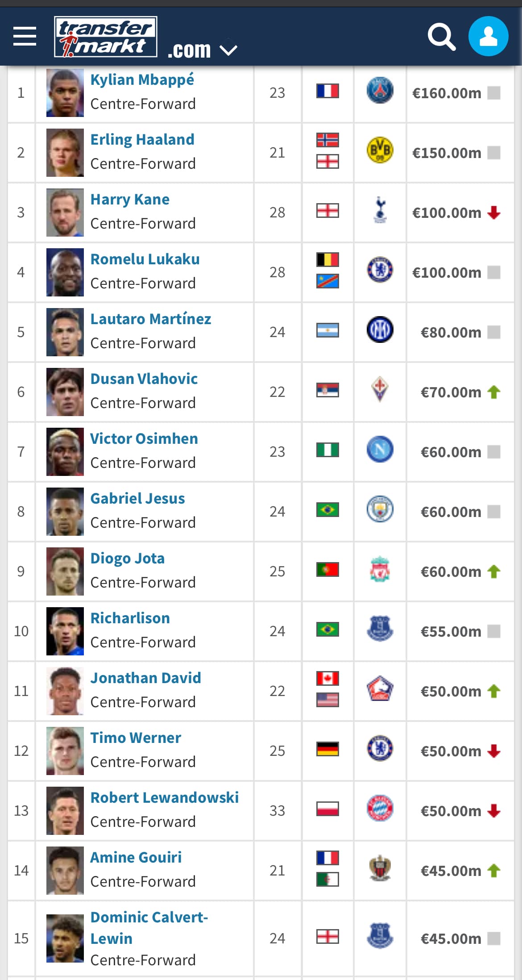Open Inter Milan club crest
522x980 pixels.
pos(380,330)
